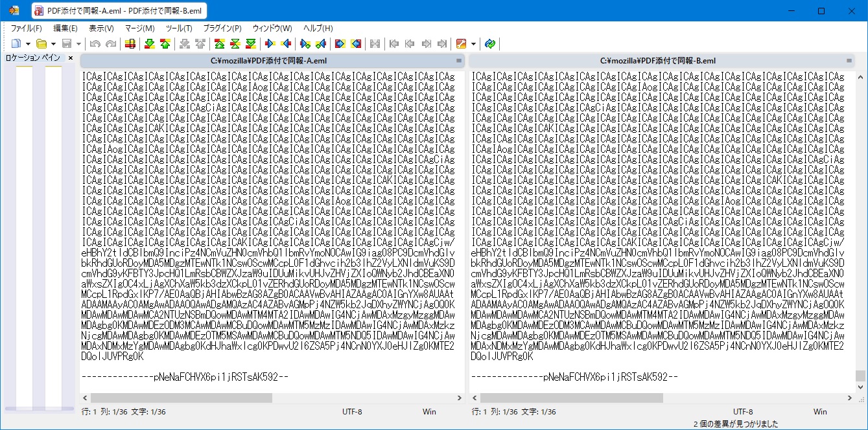Select the PDF添付で同報-A.eml comparison tab

click(119, 11)
